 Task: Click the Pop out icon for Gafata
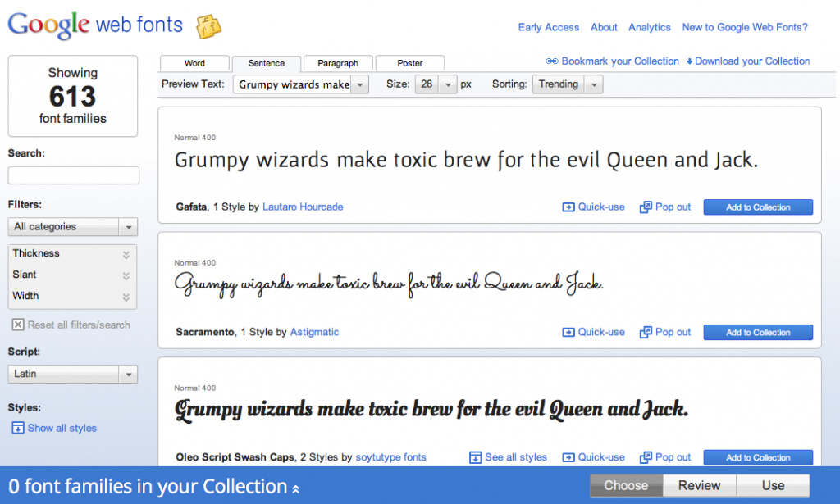[646, 207]
